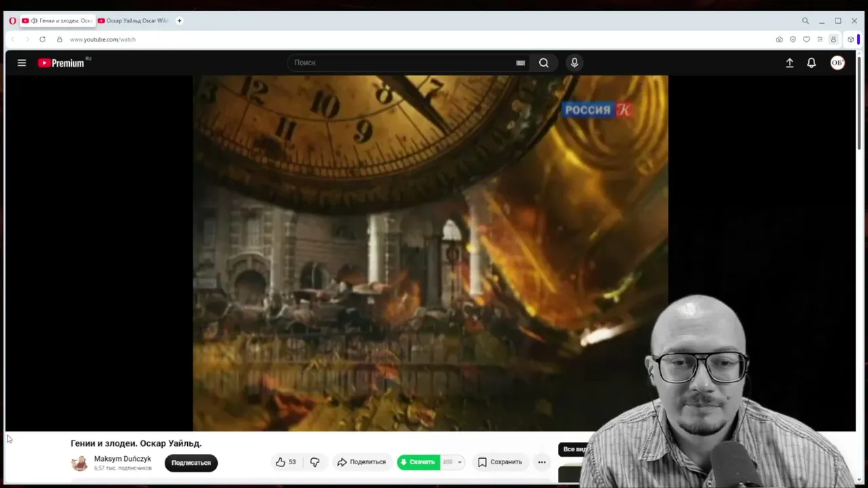Screen dimensions: 868x488
Task: Click the video title Гении и злодеи. Оскар Уайльд.
Action: (x=136, y=443)
